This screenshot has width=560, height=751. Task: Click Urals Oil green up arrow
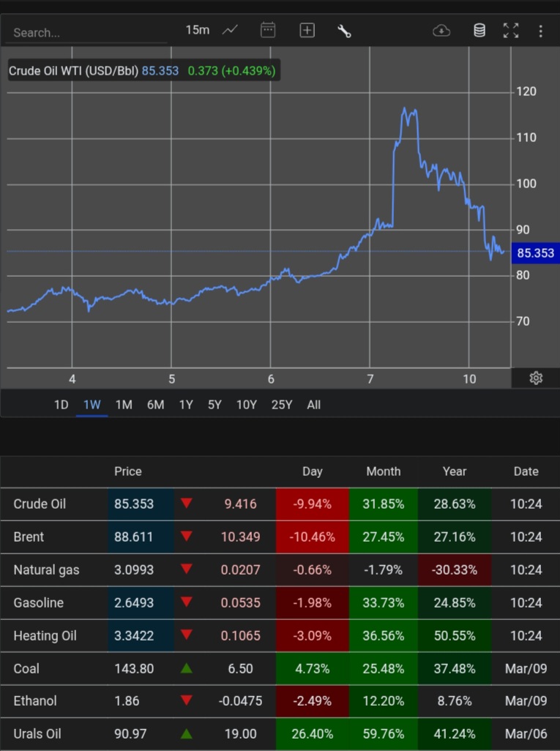tap(187, 733)
